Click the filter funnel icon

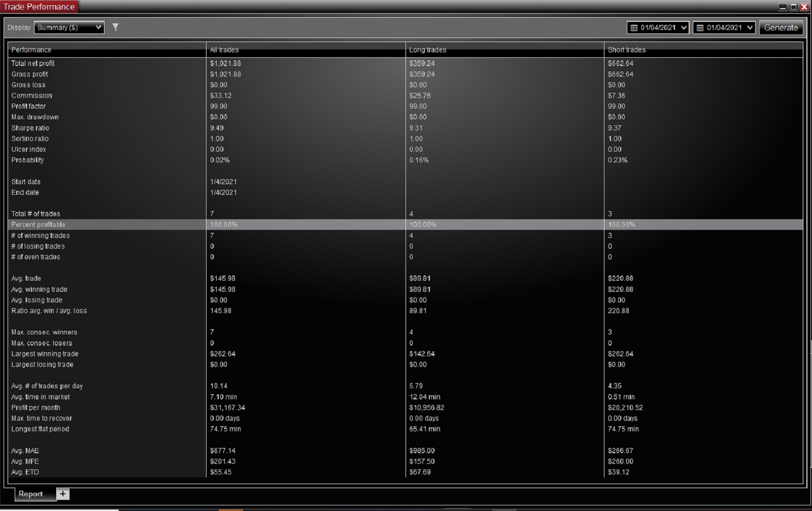point(115,27)
